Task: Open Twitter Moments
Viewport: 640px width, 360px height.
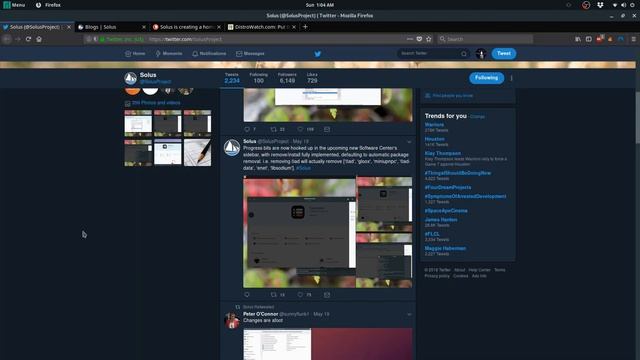Action: point(169,53)
